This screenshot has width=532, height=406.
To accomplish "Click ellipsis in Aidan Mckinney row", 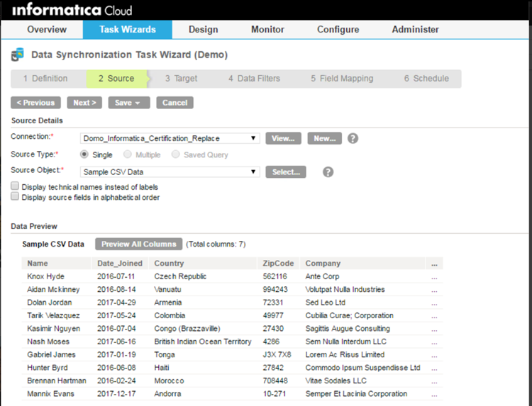I will point(434,290).
